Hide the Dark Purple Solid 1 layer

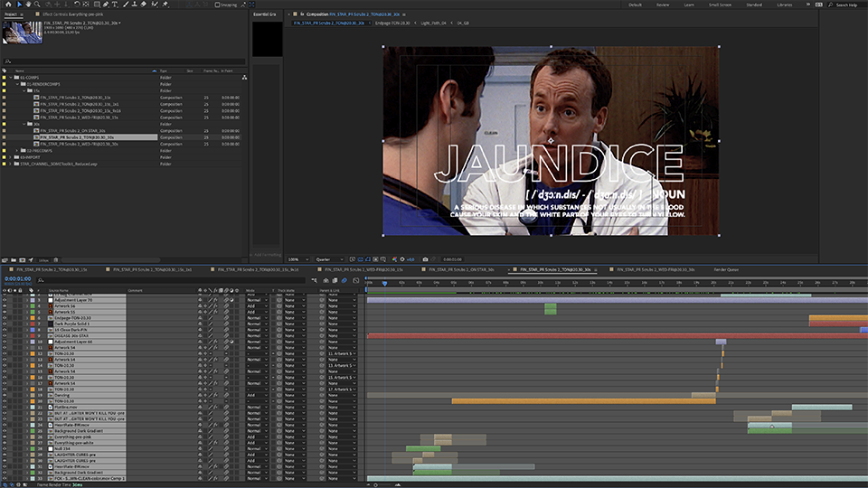coord(5,324)
